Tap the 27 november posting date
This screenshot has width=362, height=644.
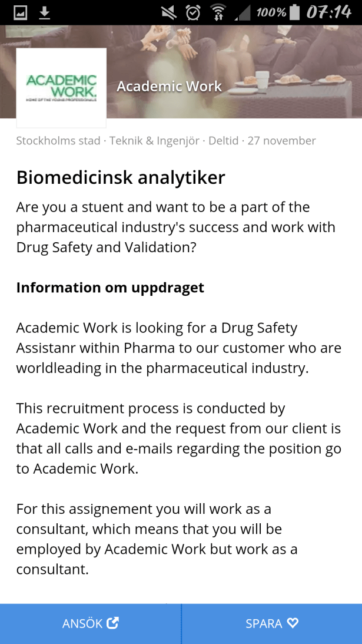click(281, 141)
